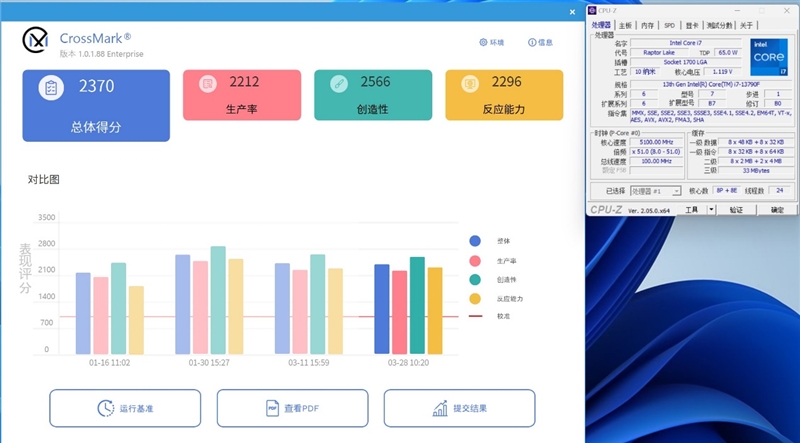Click the 运行基准 run benchmark button
The height and width of the screenshot is (443, 800).
click(125, 408)
